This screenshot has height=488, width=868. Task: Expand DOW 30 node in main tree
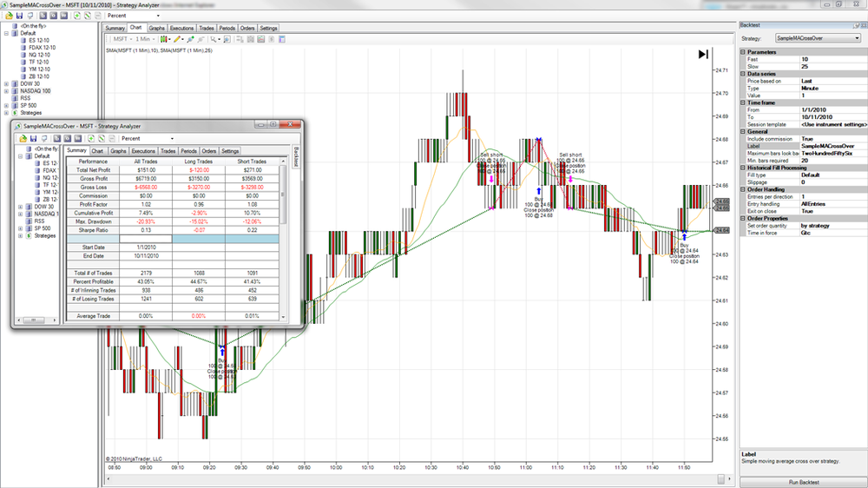7,83
